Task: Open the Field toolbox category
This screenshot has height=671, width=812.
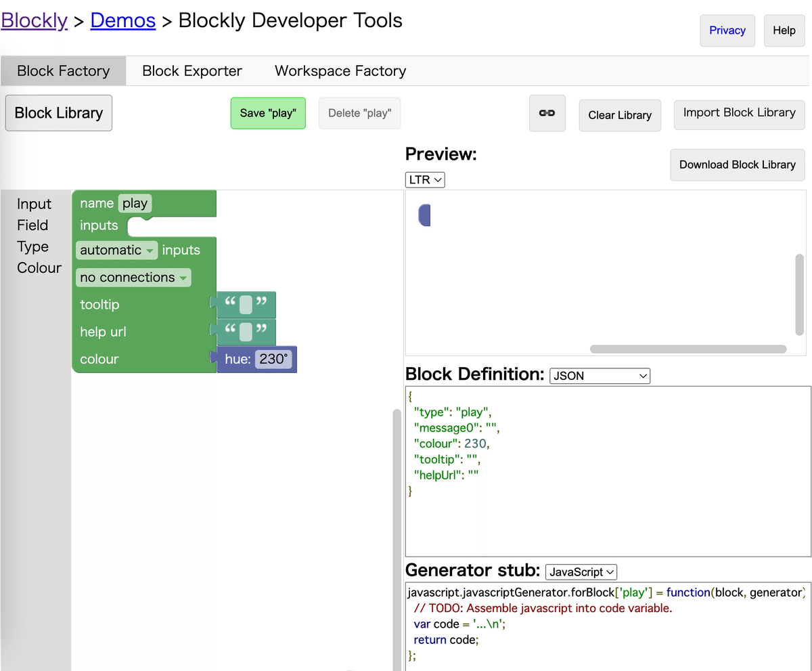Action: [32, 225]
